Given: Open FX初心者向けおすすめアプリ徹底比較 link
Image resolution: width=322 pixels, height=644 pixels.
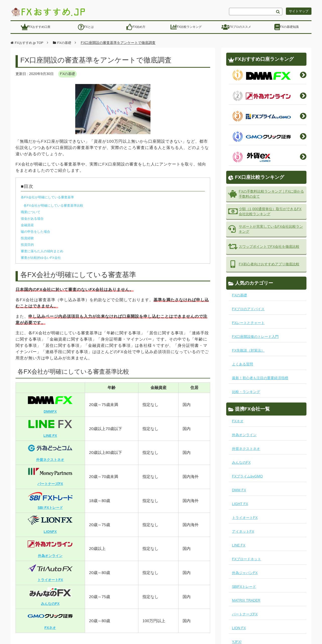Looking at the screenshot, I should click(x=269, y=264).
